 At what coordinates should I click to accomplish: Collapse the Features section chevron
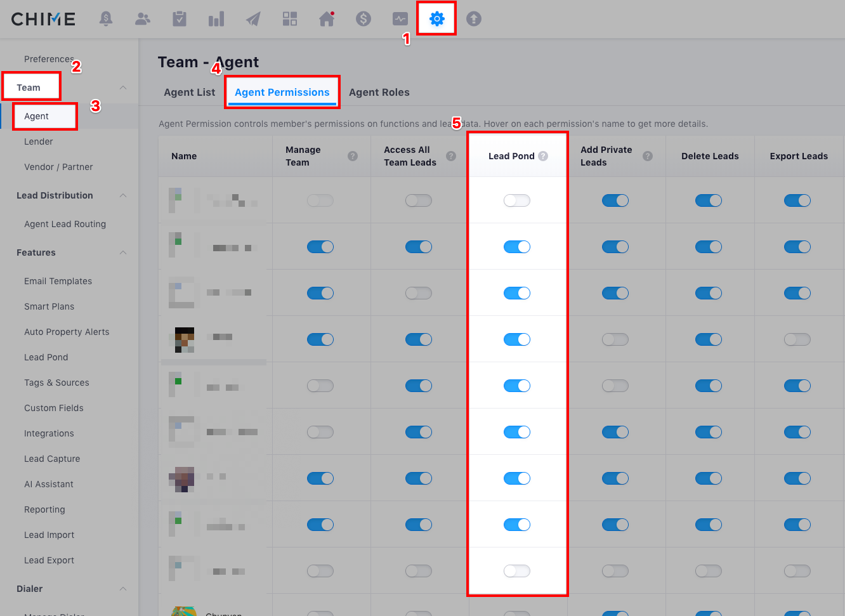pos(123,252)
